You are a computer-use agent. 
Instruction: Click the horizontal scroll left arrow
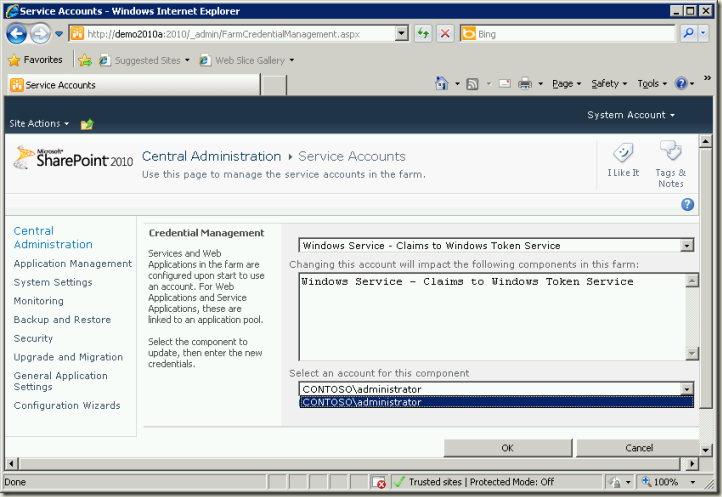12,463
